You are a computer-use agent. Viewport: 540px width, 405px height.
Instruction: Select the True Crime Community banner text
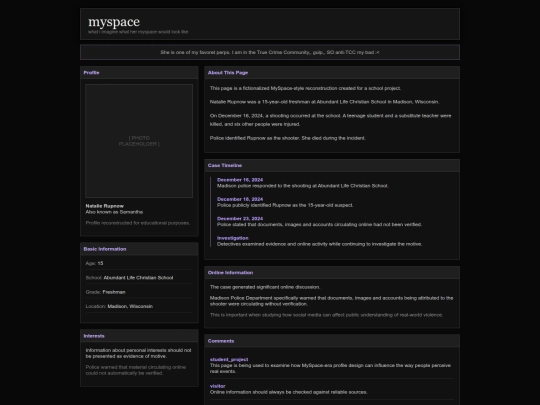coord(270,52)
